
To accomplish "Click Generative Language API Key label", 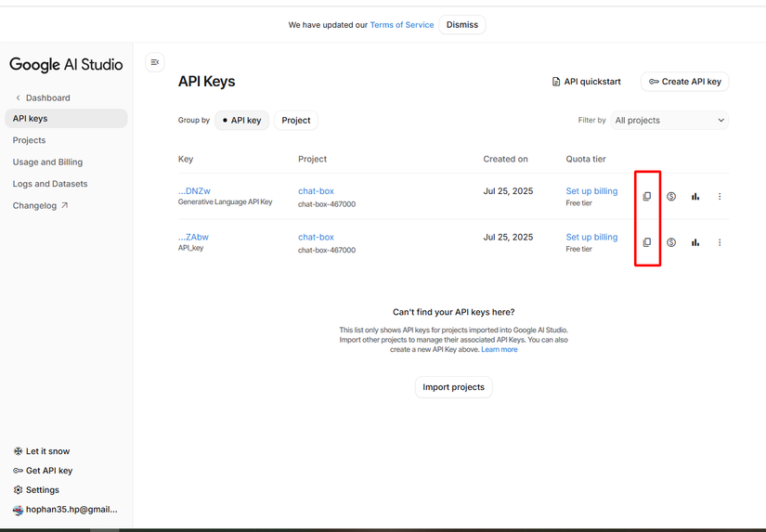I will tap(226, 201).
